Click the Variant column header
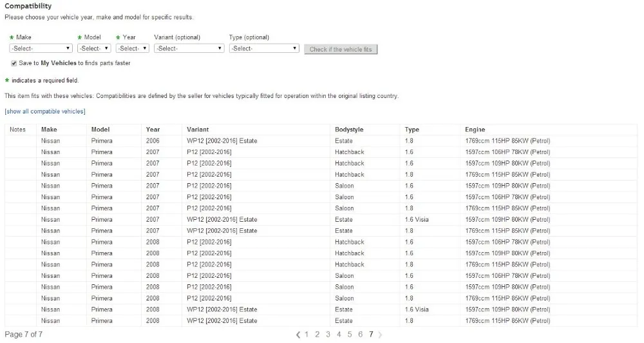The image size is (644, 343). point(198,130)
